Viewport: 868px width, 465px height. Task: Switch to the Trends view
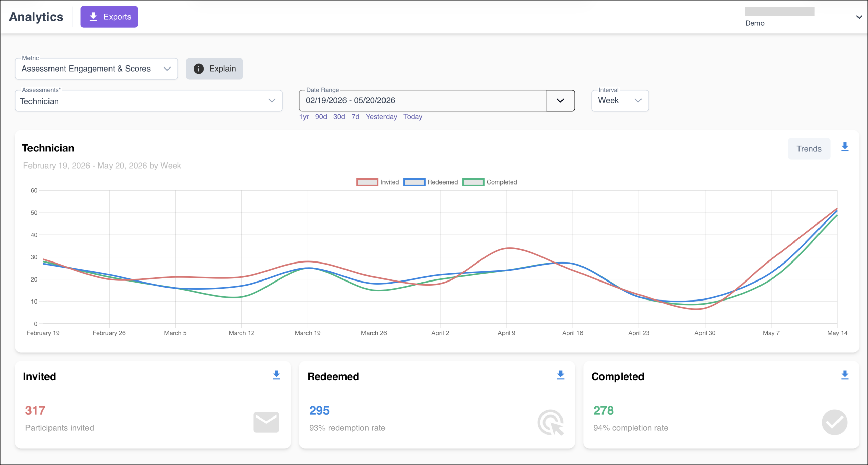809,149
